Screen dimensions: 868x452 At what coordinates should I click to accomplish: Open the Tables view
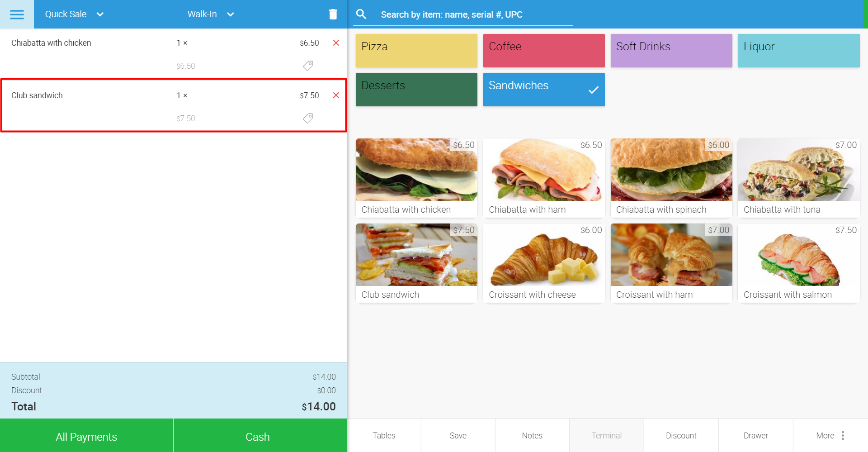pos(384,436)
